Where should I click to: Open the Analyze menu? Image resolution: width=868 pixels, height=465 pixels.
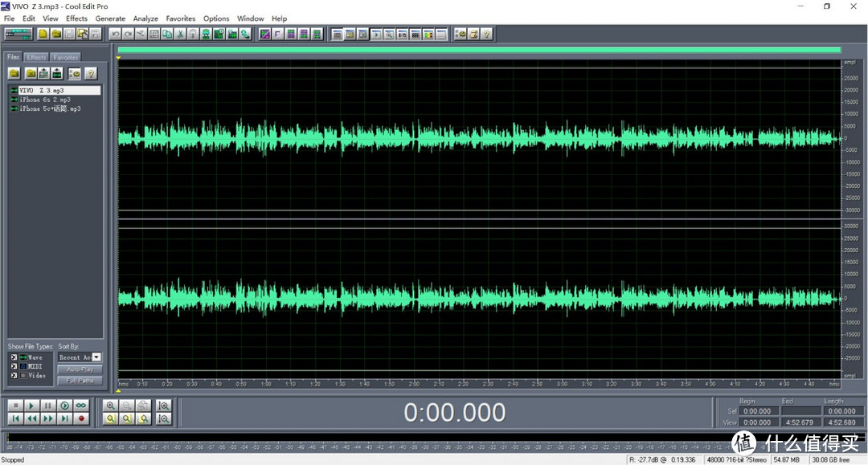coord(145,18)
